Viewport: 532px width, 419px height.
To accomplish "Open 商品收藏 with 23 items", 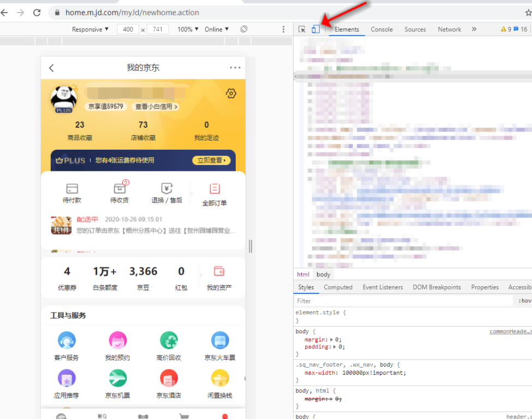I will [x=80, y=131].
